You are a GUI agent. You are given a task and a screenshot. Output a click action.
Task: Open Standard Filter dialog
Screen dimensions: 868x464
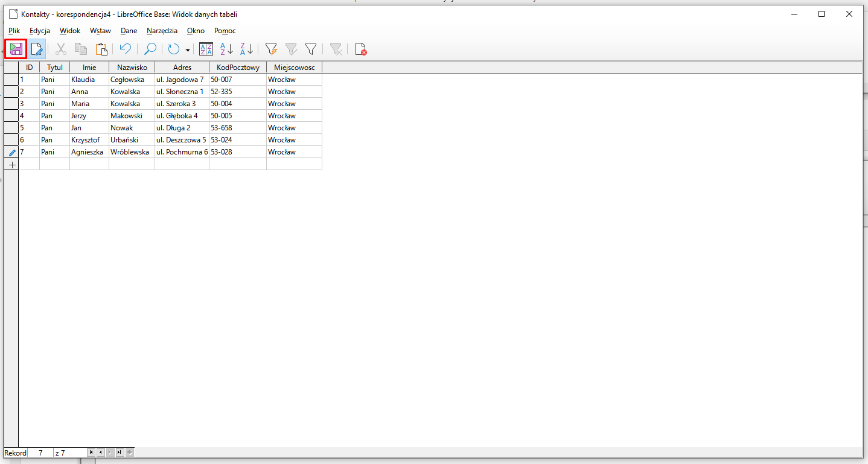click(311, 49)
